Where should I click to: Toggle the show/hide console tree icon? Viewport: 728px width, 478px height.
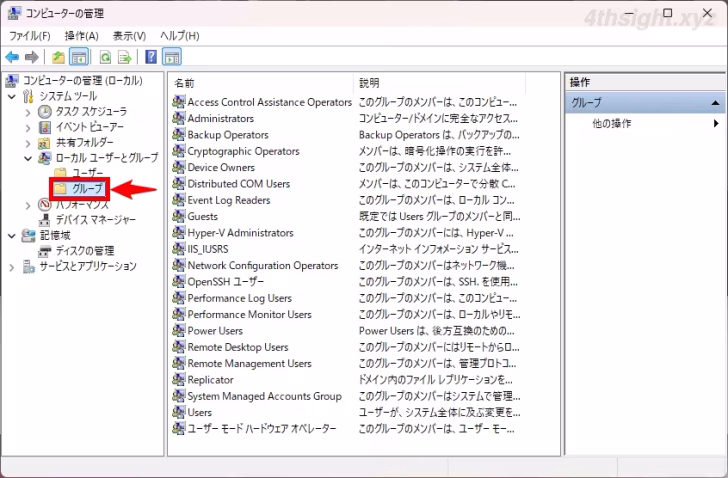pyautogui.click(x=78, y=57)
